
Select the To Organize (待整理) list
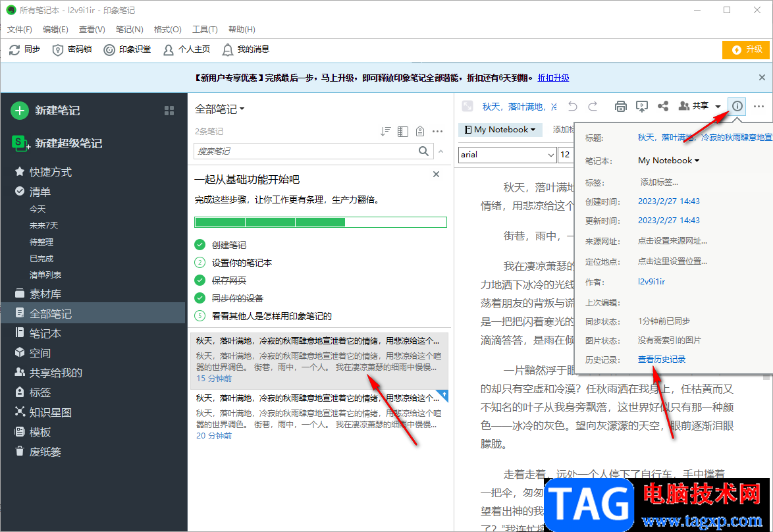[41, 242]
